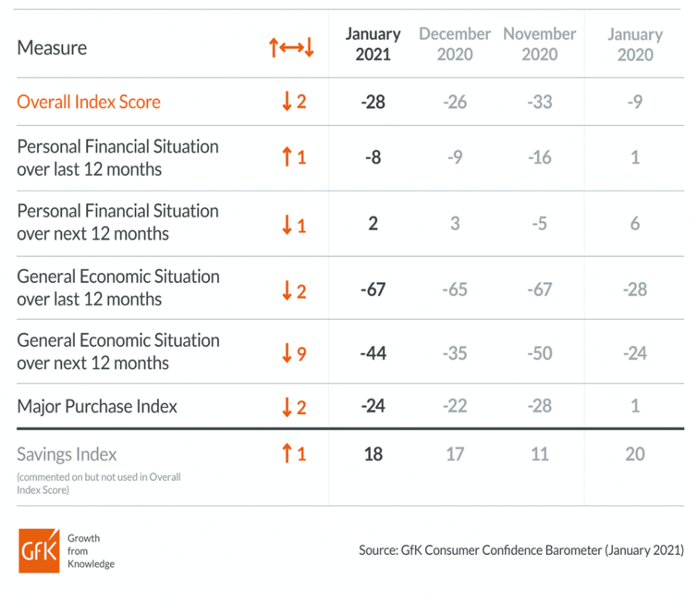Click the arrows legend icon in header
697x616 pixels.
pyautogui.click(x=291, y=47)
